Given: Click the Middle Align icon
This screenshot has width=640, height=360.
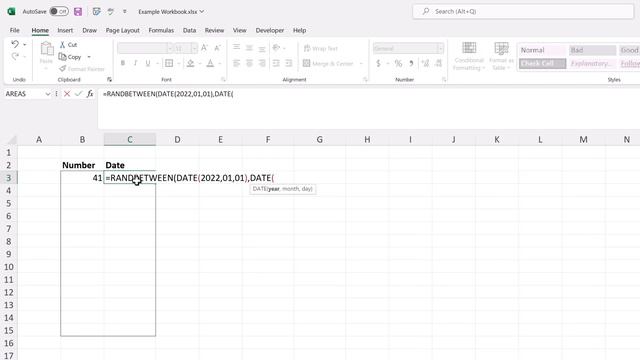Looking at the screenshot, I should pos(249,48).
